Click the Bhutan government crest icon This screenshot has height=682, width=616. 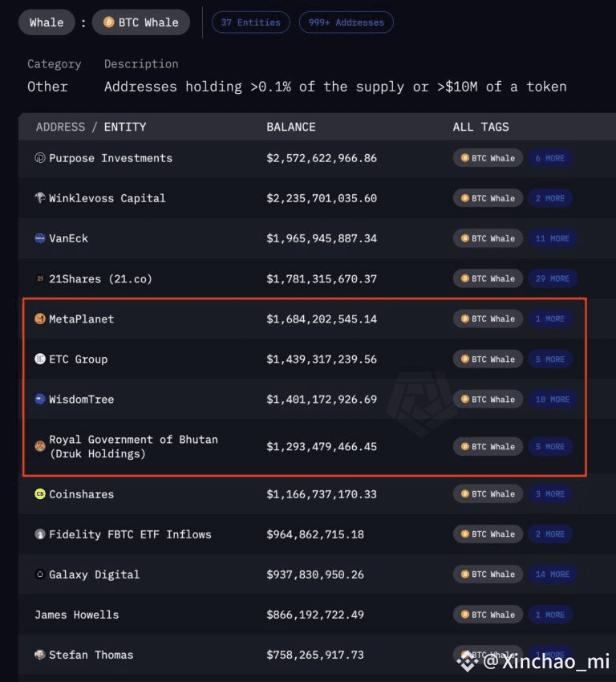click(40, 446)
